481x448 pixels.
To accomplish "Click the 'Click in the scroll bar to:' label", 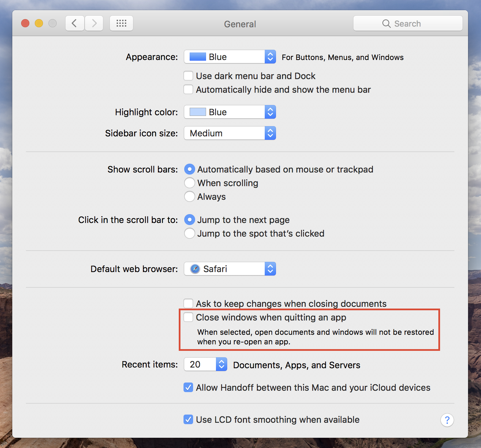I will point(128,220).
